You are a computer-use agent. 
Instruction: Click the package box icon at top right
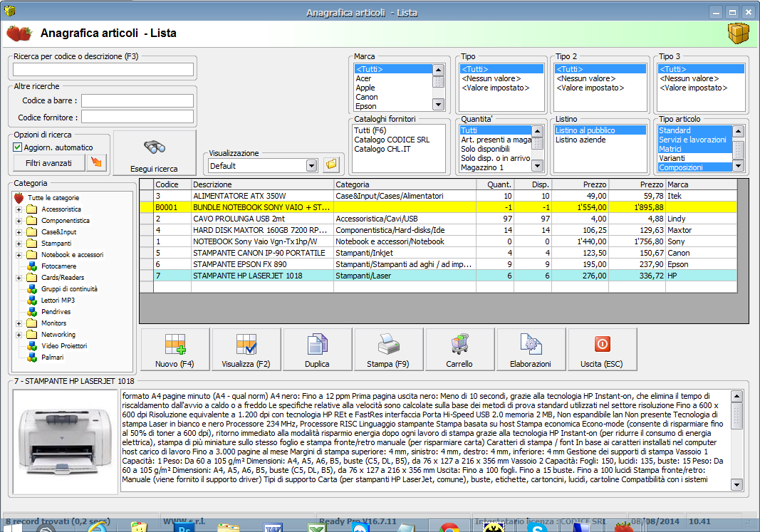739,33
